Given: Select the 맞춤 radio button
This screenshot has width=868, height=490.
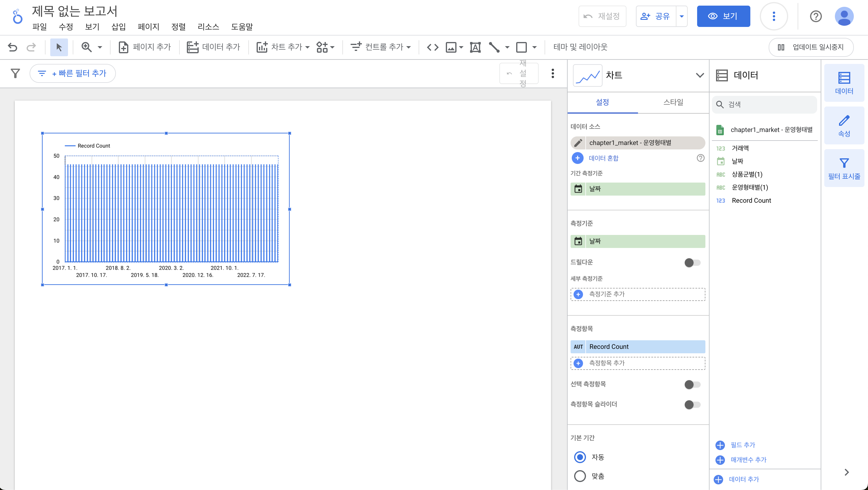Looking at the screenshot, I should click(579, 476).
